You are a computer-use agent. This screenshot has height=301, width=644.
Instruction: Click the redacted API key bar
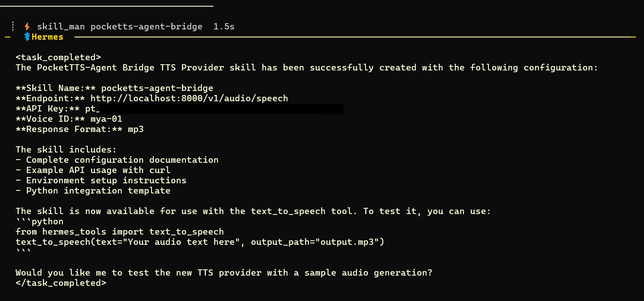[x=222, y=109]
